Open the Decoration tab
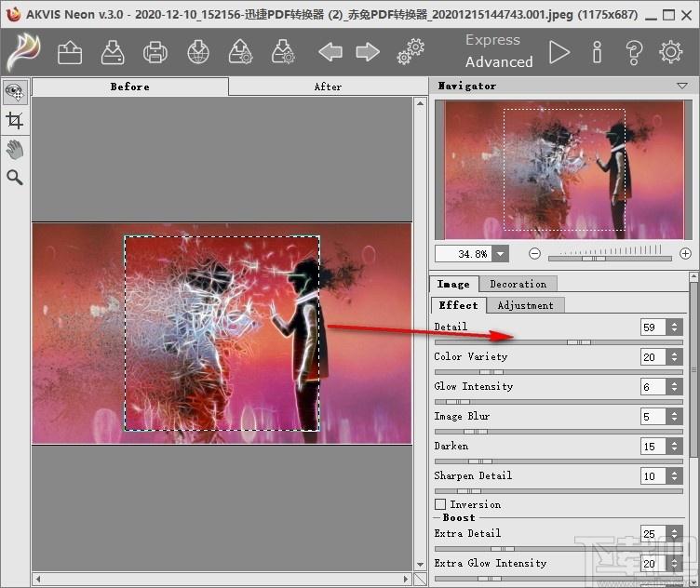 pyautogui.click(x=518, y=284)
